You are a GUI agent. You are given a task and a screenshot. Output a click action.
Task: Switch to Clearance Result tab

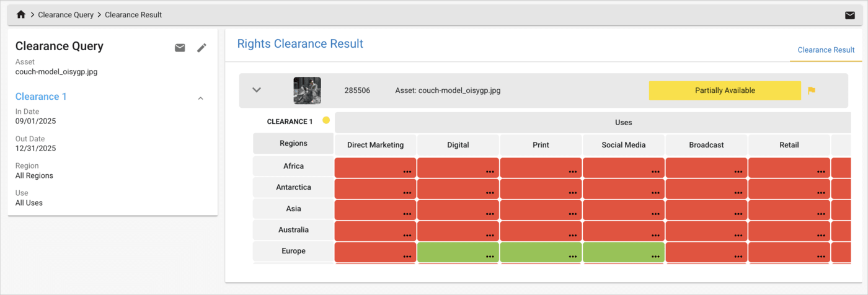[x=826, y=50]
